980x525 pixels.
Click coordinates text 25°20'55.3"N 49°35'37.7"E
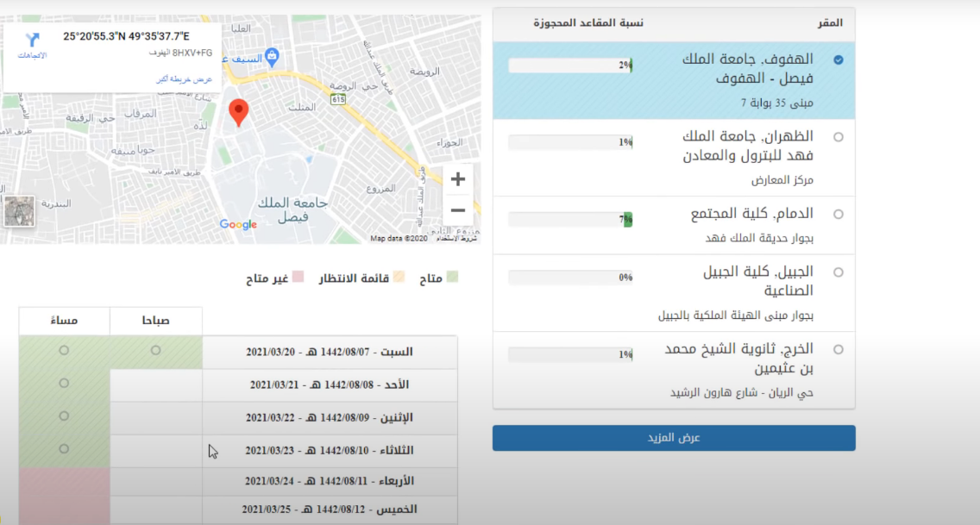coord(126,36)
